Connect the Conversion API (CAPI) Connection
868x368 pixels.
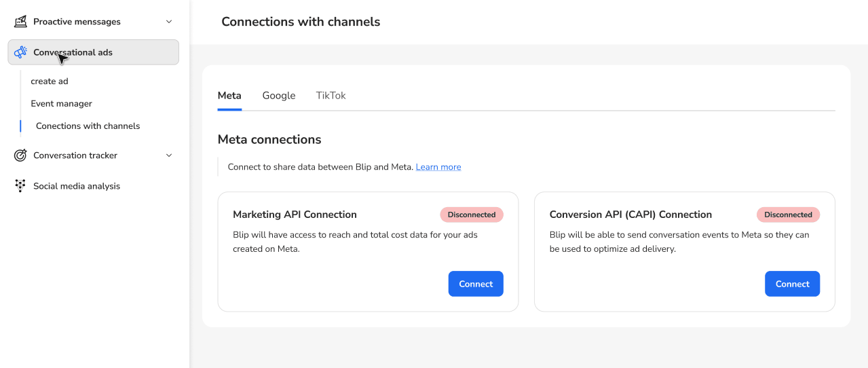[x=792, y=284]
